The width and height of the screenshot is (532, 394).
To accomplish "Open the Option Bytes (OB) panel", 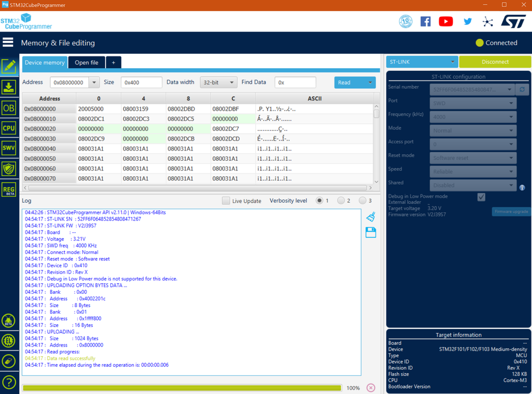I will [9, 108].
